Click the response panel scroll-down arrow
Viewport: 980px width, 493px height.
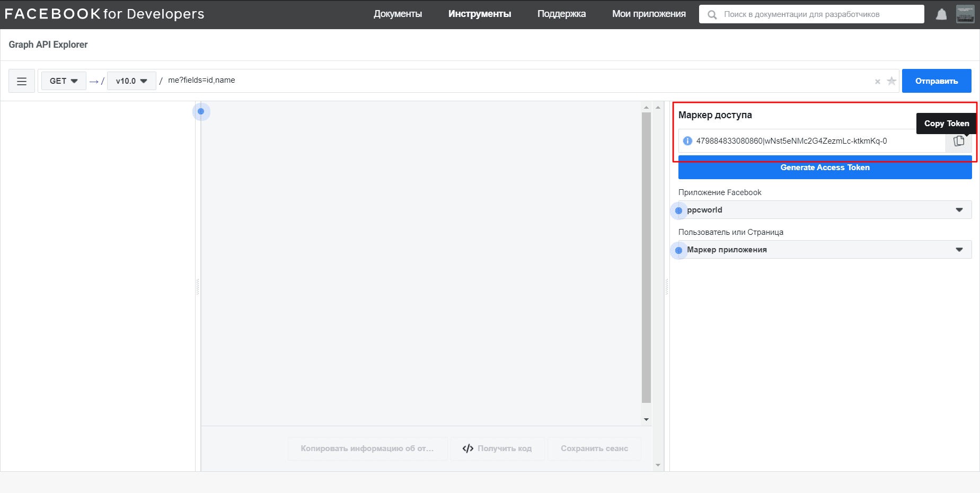tap(646, 419)
